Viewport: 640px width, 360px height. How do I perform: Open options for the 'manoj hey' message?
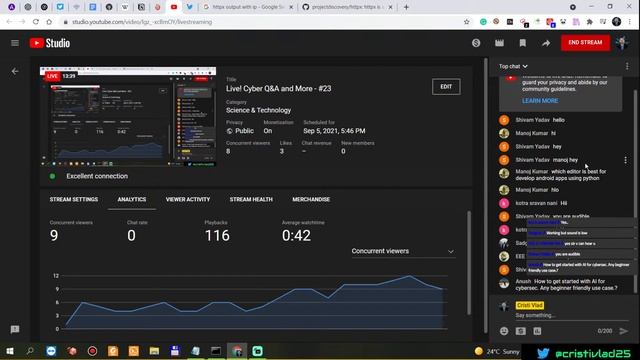click(625, 160)
